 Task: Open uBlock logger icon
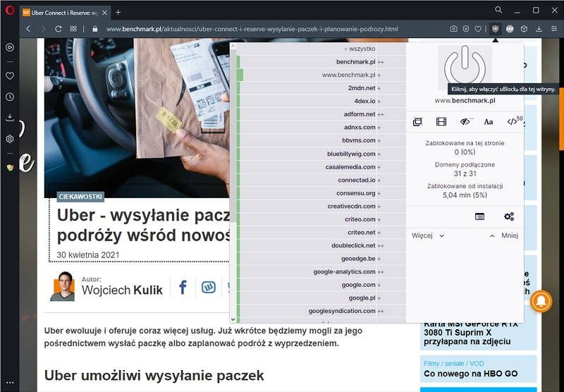point(479,216)
